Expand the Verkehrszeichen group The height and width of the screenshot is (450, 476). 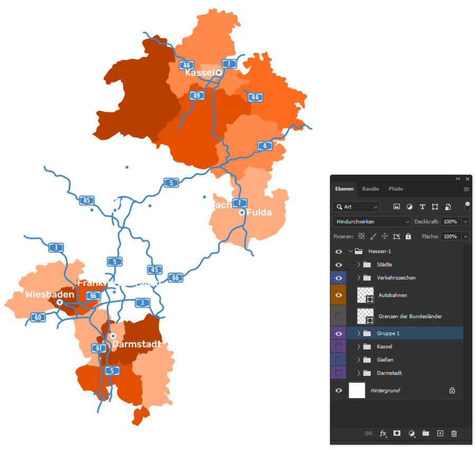point(359,278)
